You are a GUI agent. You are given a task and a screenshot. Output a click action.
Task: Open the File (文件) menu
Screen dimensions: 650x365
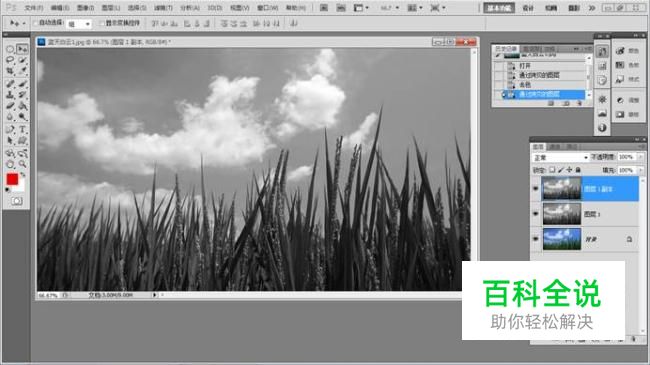34,8
